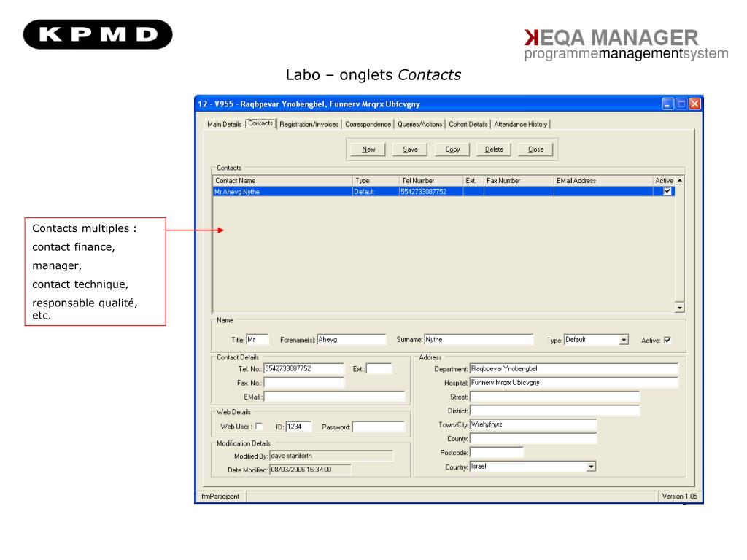Image resolution: width=747 pixels, height=560 pixels.
Task: Edit the Town/City field
Action: 533,424
